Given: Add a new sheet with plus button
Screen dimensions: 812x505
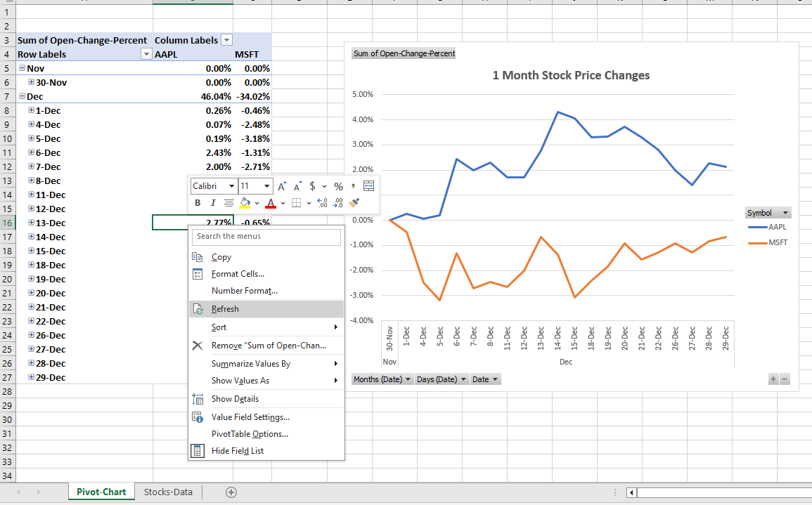Looking at the screenshot, I should pyautogui.click(x=231, y=492).
